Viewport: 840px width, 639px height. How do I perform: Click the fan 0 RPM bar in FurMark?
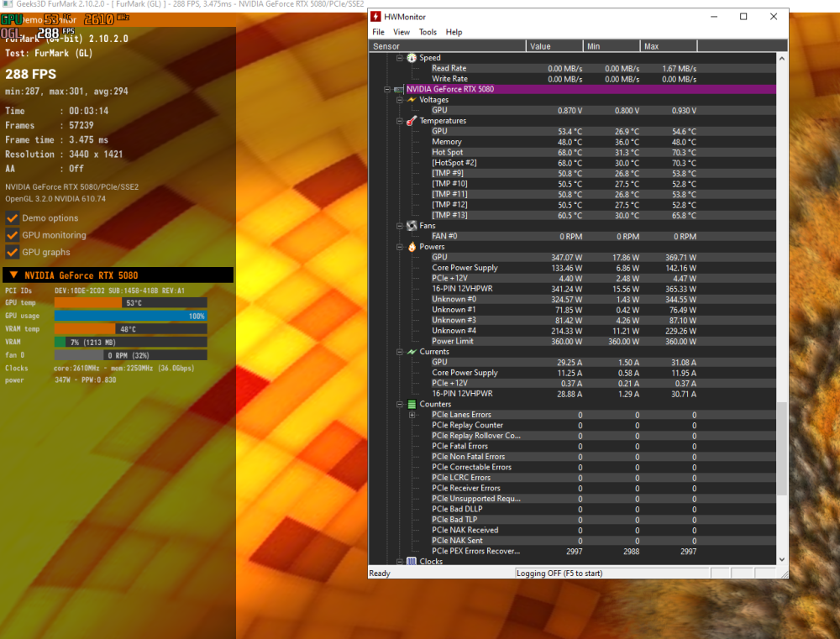pyautogui.click(x=131, y=355)
